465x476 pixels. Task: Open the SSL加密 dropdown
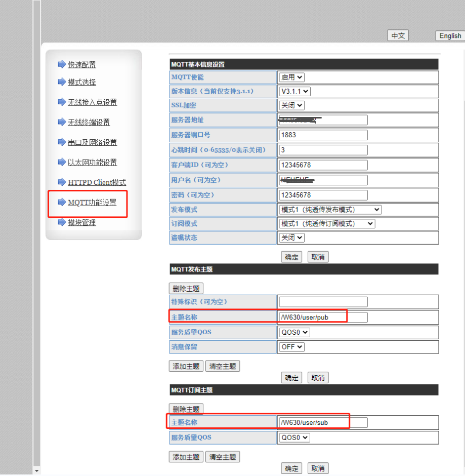pyautogui.click(x=292, y=105)
